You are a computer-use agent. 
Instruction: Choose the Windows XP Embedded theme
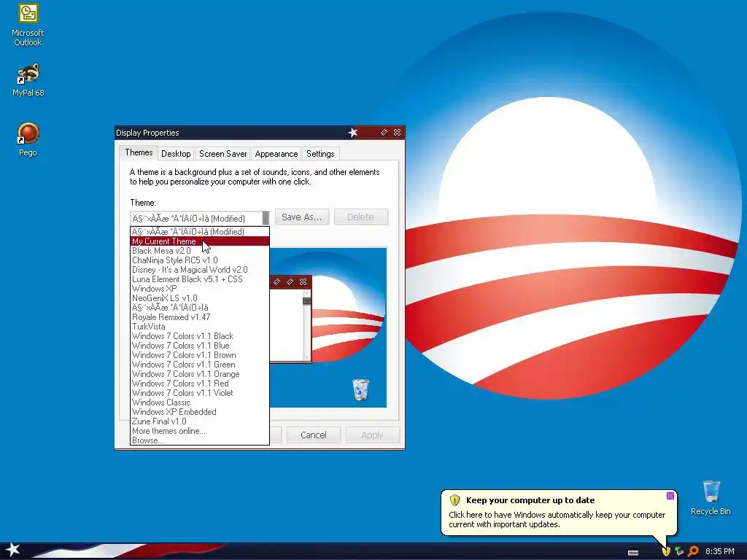[200, 413]
